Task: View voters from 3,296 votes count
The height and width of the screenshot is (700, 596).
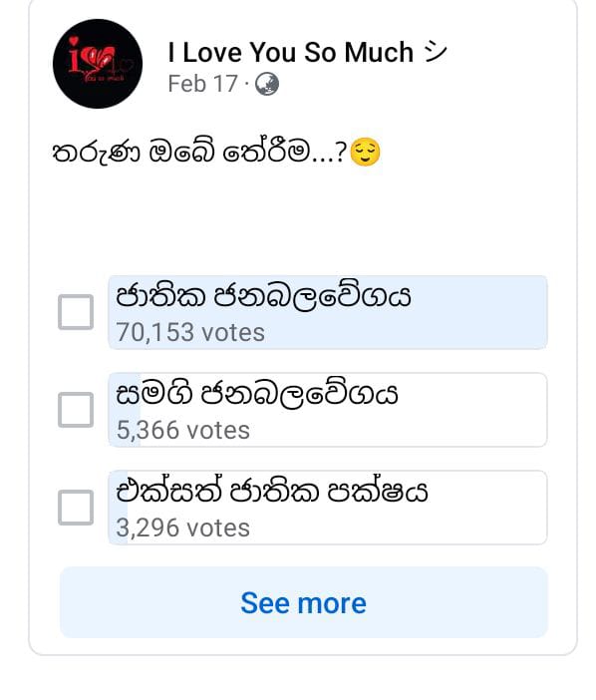Action: [x=183, y=528]
